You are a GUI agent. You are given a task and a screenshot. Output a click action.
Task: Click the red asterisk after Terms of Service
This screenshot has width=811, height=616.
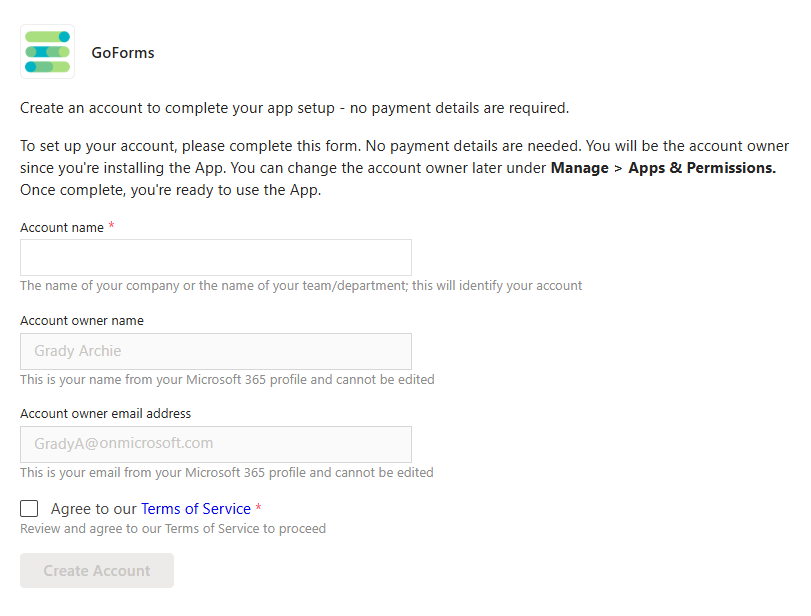(259, 509)
